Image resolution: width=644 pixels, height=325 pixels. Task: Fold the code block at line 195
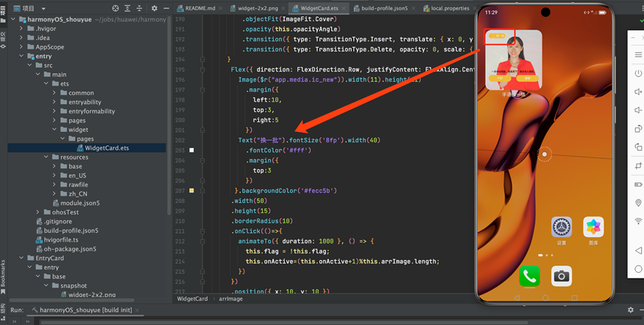(202, 69)
